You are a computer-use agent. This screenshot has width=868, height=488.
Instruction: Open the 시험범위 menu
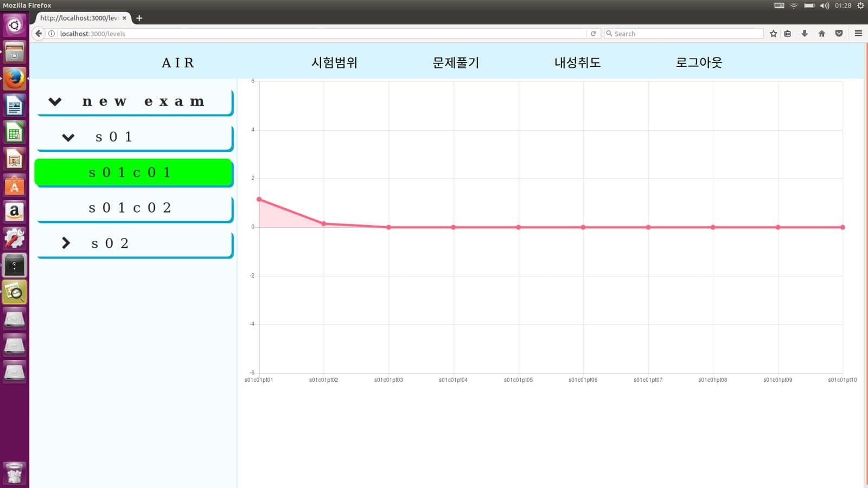click(x=334, y=62)
